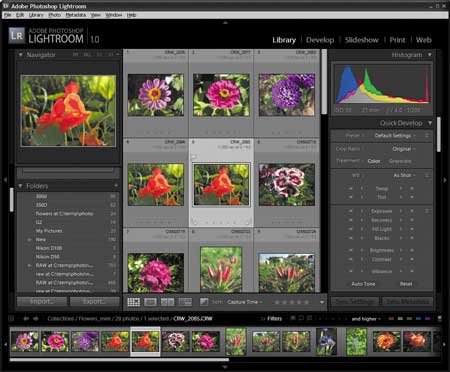Decrease Brightness by large step
The width and height of the screenshot is (450, 372).
coord(351,250)
